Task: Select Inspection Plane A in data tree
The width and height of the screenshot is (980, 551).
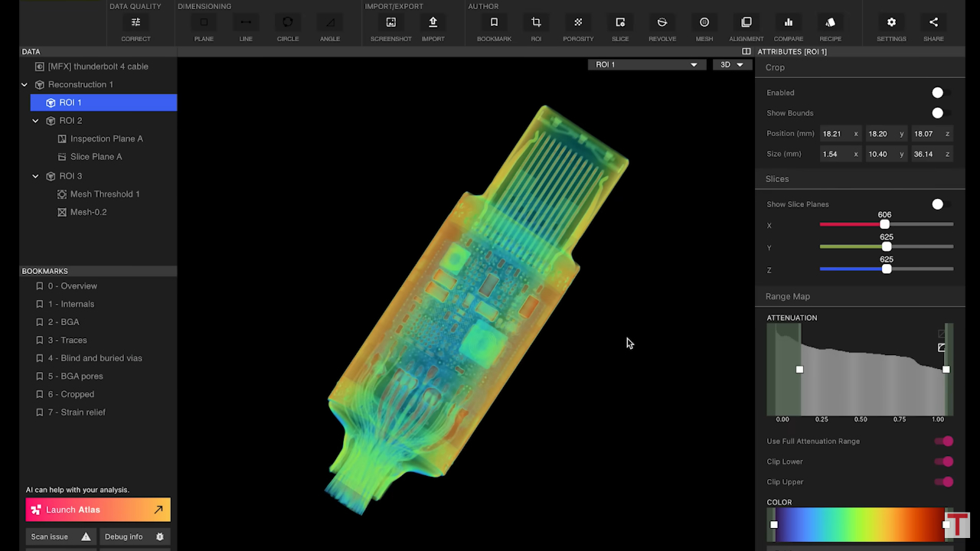Action: coord(106,139)
